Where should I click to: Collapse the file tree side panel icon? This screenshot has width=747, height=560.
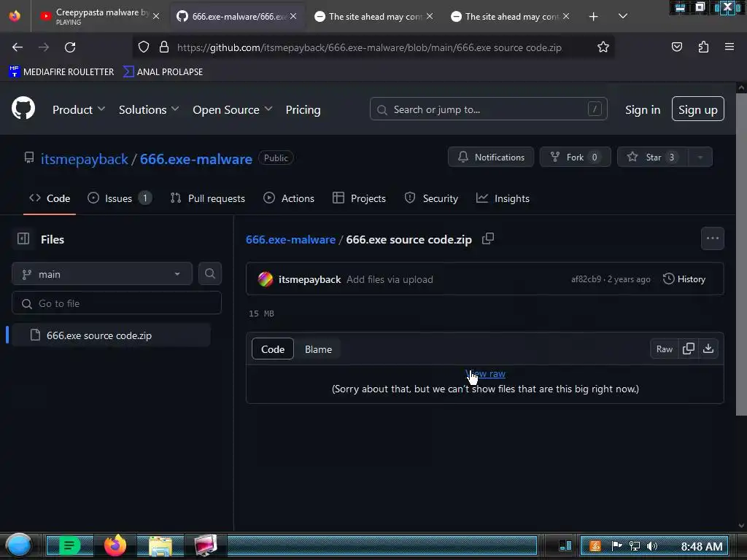23,238
